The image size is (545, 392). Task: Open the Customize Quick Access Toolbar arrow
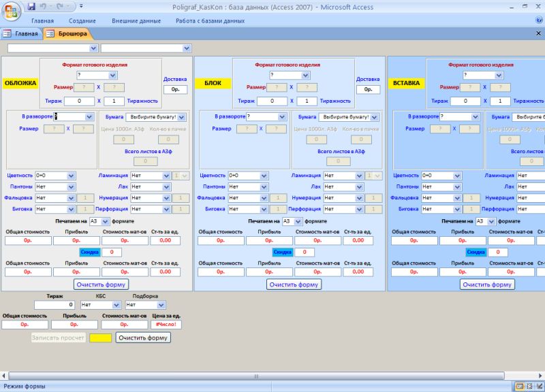(x=81, y=6)
